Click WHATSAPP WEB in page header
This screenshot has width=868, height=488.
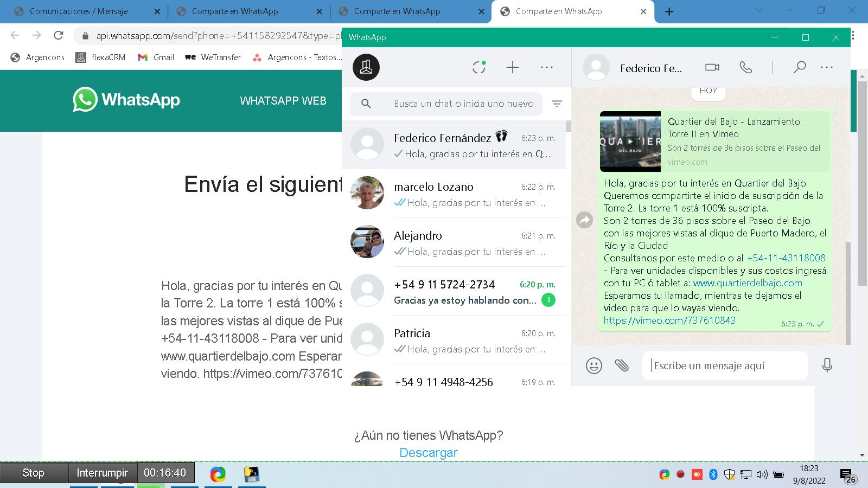[x=283, y=101]
